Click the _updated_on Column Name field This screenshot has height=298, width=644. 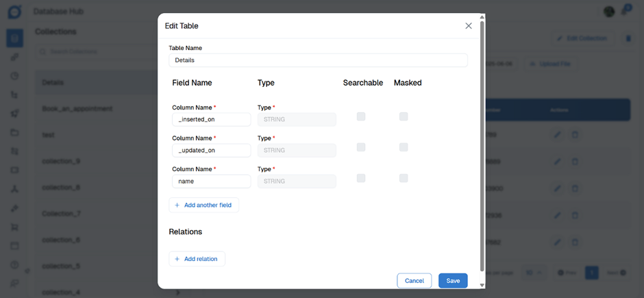pyautogui.click(x=211, y=151)
